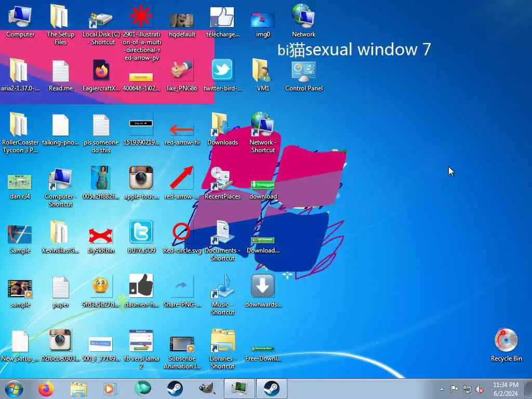
Task: Open Windows Explorer from taskbar
Action: tap(78, 389)
